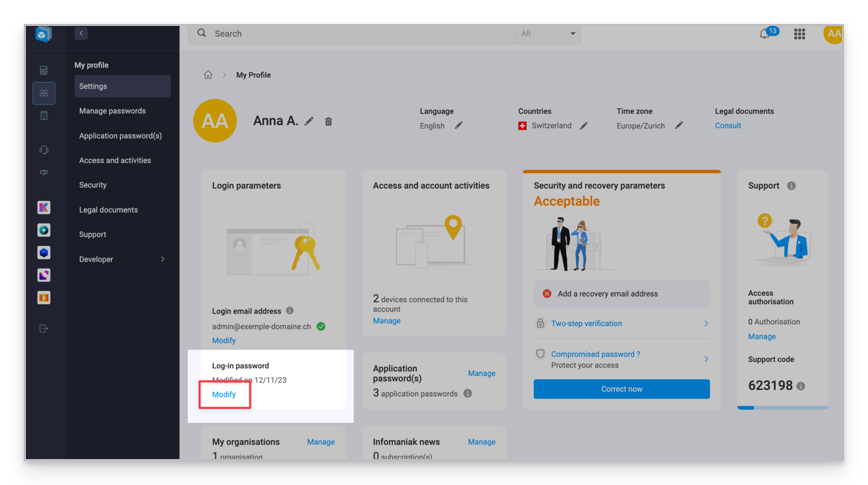Open the All filter dropdown beside search
The height and width of the screenshot is (485, 868).
548,33
